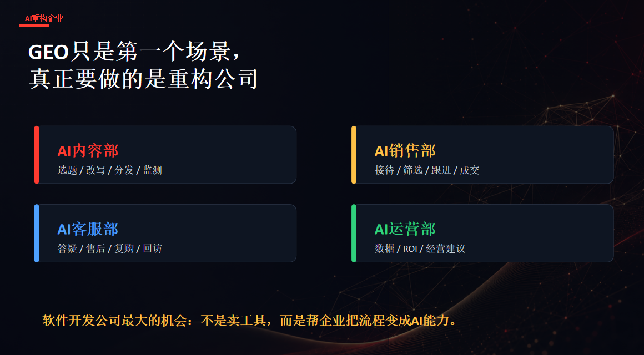Select the 答疑 / 售后 / 复购 / 回访 text
Image resolution: width=644 pixels, height=355 pixels.
click(110, 248)
